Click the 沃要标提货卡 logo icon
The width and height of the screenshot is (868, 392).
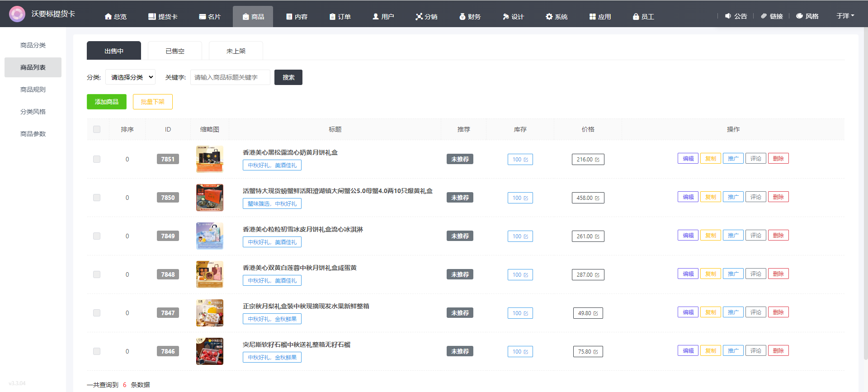tap(17, 14)
